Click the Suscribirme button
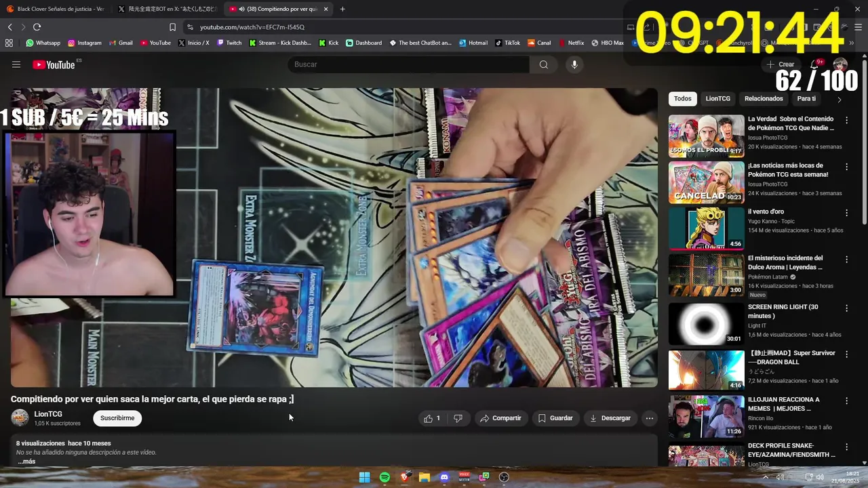The image size is (868, 488). coord(117,418)
